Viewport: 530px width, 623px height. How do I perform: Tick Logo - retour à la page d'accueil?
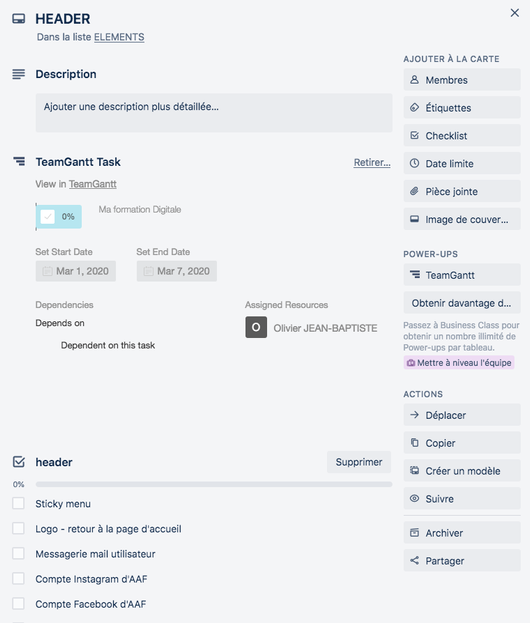(18, 528)
